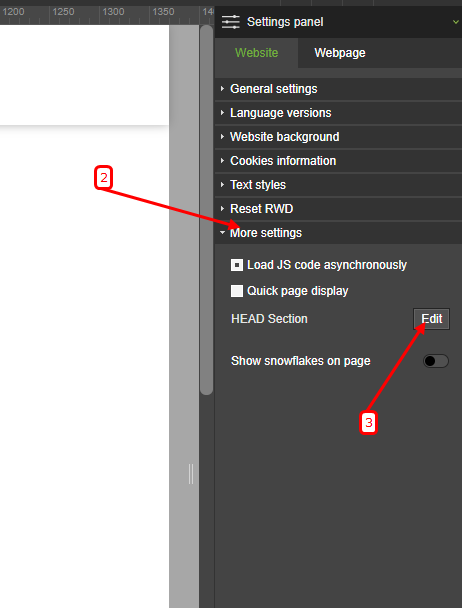462x608 pixels.
Task: Toggle Load JS code asynchronously checkbox
Action: (x=237, y=265)
